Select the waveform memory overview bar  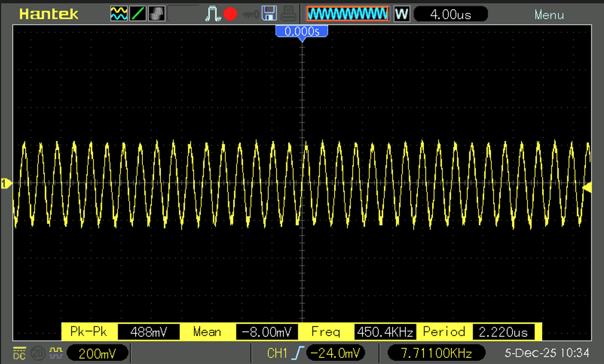click(x=347, y=14)
